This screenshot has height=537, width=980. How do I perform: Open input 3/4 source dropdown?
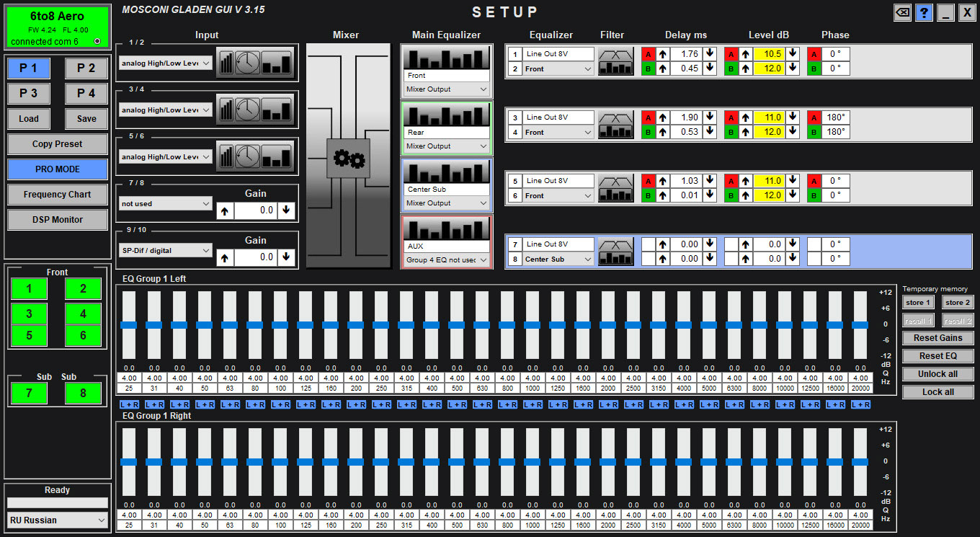point(166,110)
